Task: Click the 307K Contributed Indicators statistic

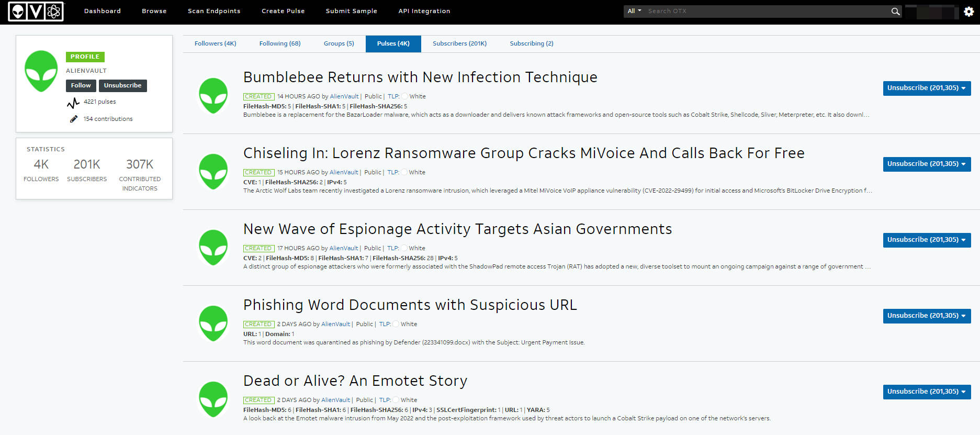Action: [140, 174]
